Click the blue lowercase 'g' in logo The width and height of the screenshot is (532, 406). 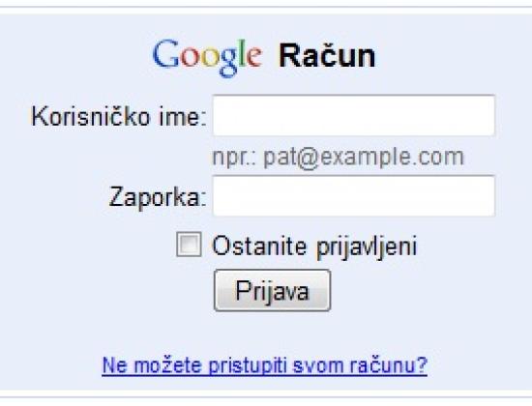point(228,63)
